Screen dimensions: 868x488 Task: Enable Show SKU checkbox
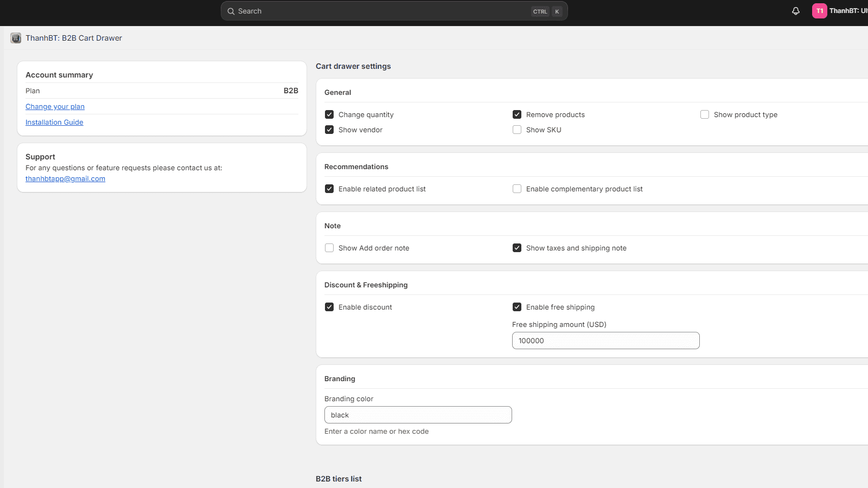tap(517, 130)
